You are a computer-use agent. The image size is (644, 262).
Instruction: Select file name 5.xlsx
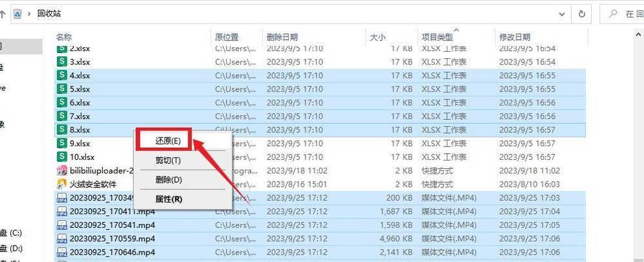click(x=80, y=89)
